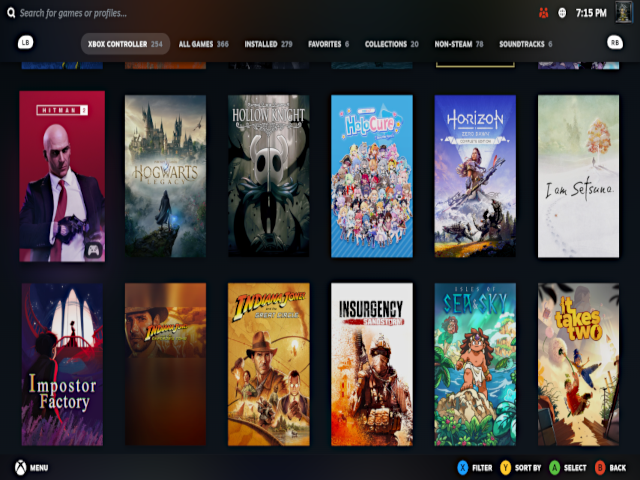The image size is (640, 480).
Task: Click the LB bumper icon
Action: click(x=25, y=42)
